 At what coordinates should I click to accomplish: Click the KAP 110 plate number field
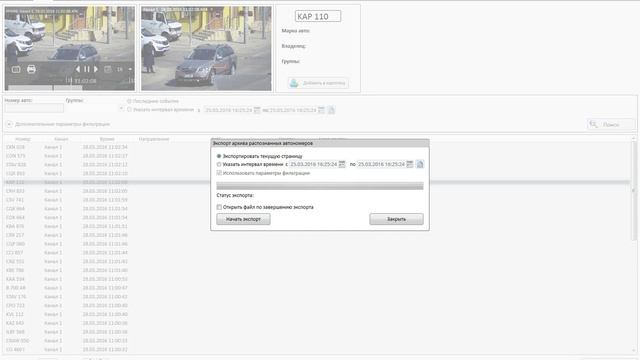[318, 16]
